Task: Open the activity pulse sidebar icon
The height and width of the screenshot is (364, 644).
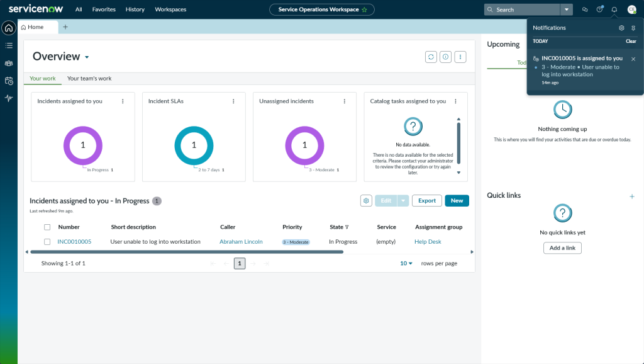Action: click(x=9, y=98)
